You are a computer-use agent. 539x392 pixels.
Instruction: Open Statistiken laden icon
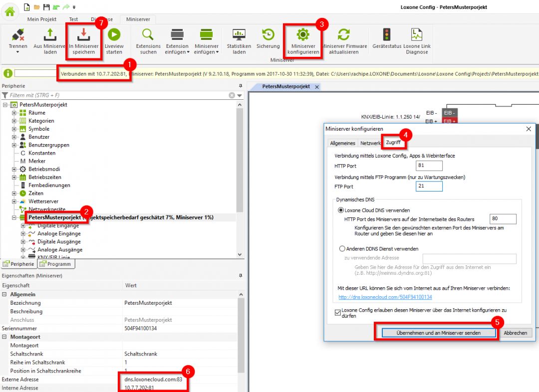click(x=239, y=34)
